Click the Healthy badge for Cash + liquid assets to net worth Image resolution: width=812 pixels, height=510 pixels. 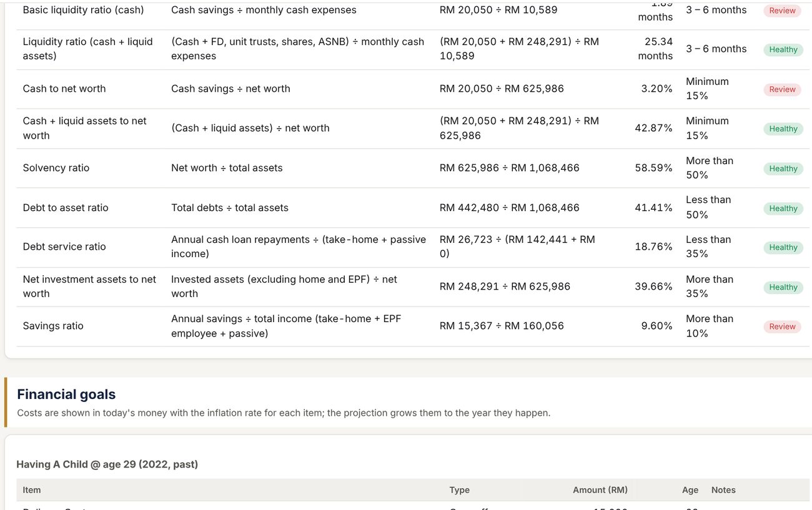click(783, 129)
